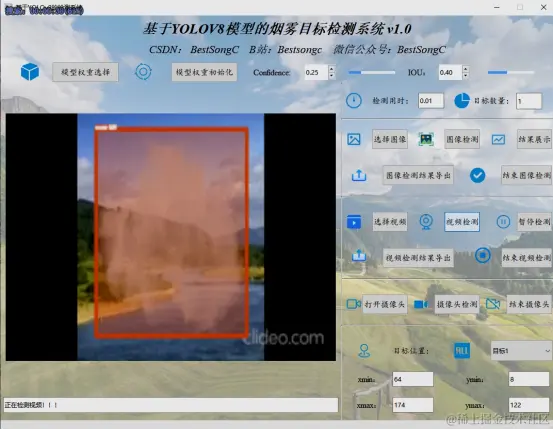Stop video detection with 结束视频检测
The height and width of the screenshot is (430, 554).
526,258
